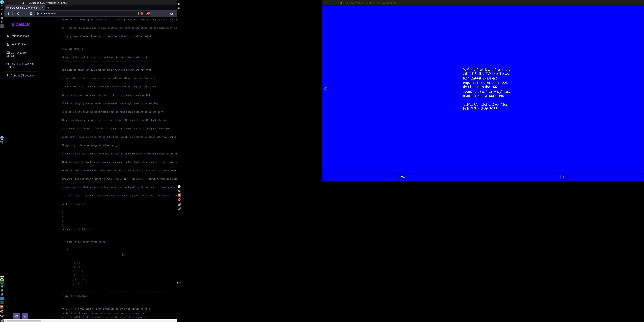Open Brave Wallet icon

172,14
